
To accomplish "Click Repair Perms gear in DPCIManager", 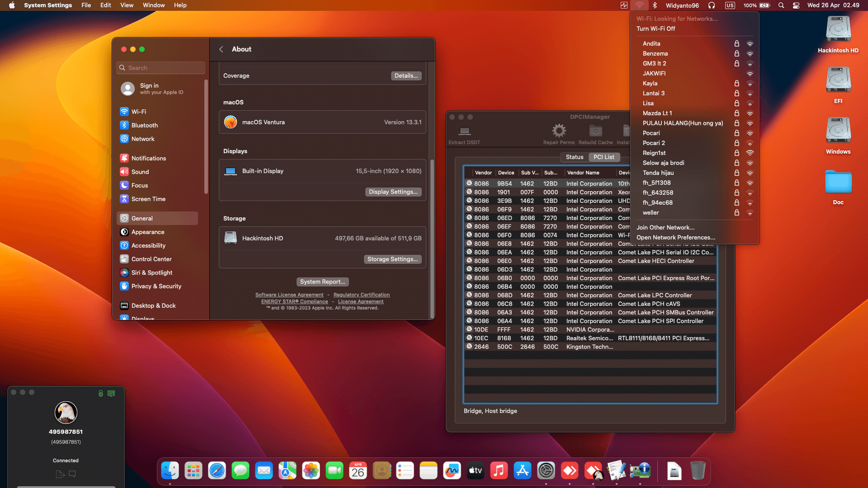I will (559, 135).
